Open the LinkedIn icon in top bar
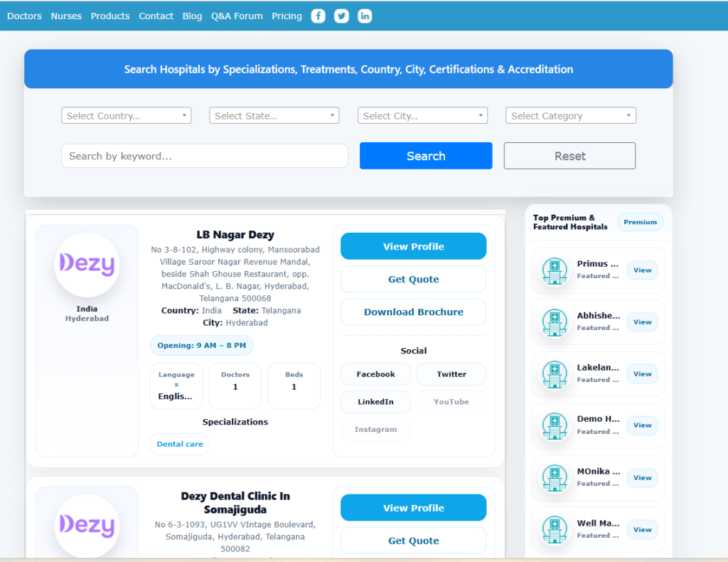The image size is (728, 562). coord(365,16)
